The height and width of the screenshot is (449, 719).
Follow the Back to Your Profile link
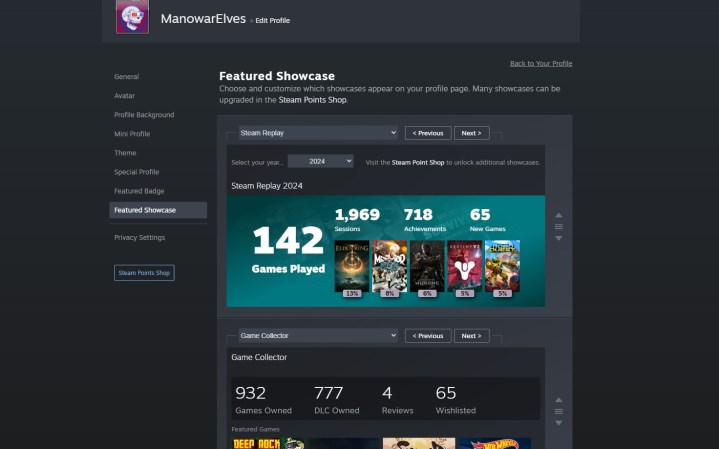(541, 63)
